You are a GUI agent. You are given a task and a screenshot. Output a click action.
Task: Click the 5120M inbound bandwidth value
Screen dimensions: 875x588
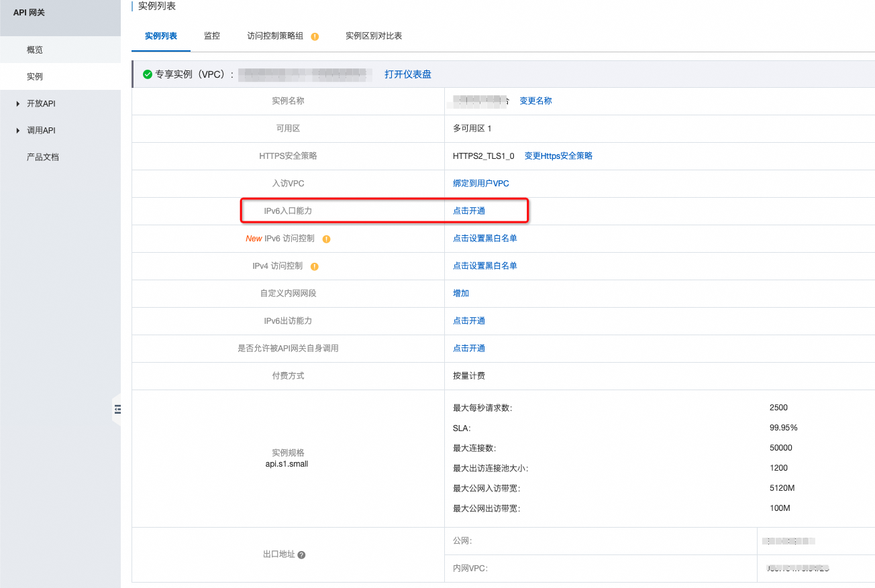[x=782, y=488]
